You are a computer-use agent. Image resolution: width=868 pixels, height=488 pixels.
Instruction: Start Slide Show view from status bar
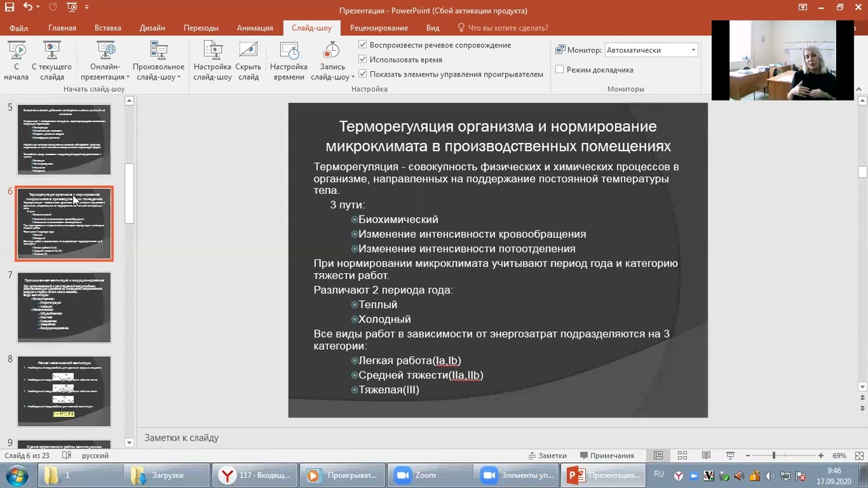coord(730,455)
